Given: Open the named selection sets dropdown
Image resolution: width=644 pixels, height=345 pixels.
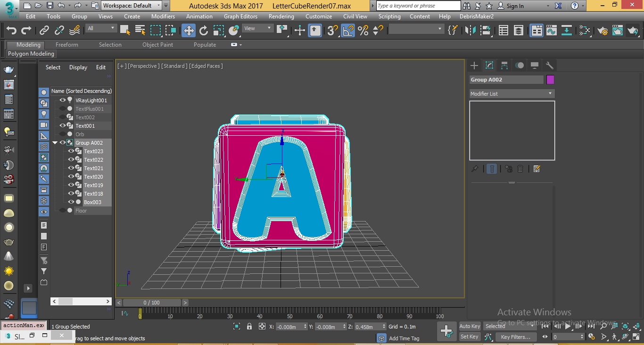Looking at the screenshot, I should point(416,29).
